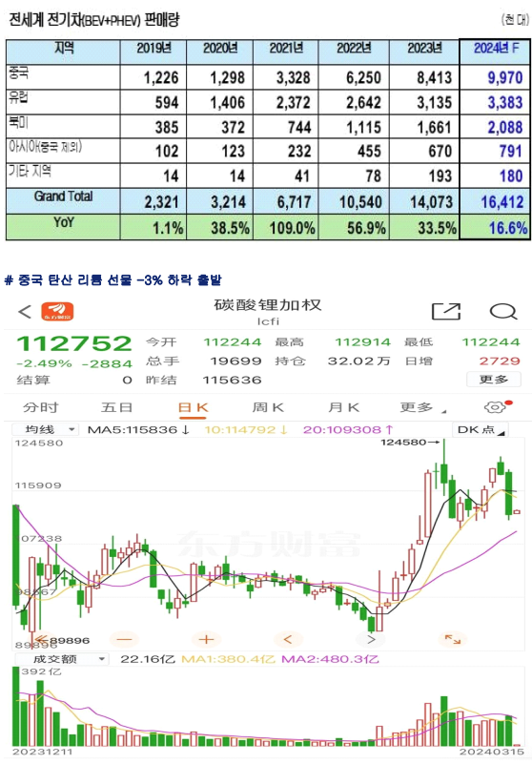Move chart left with orange < button
532x764 pixels.
point(287,639)
